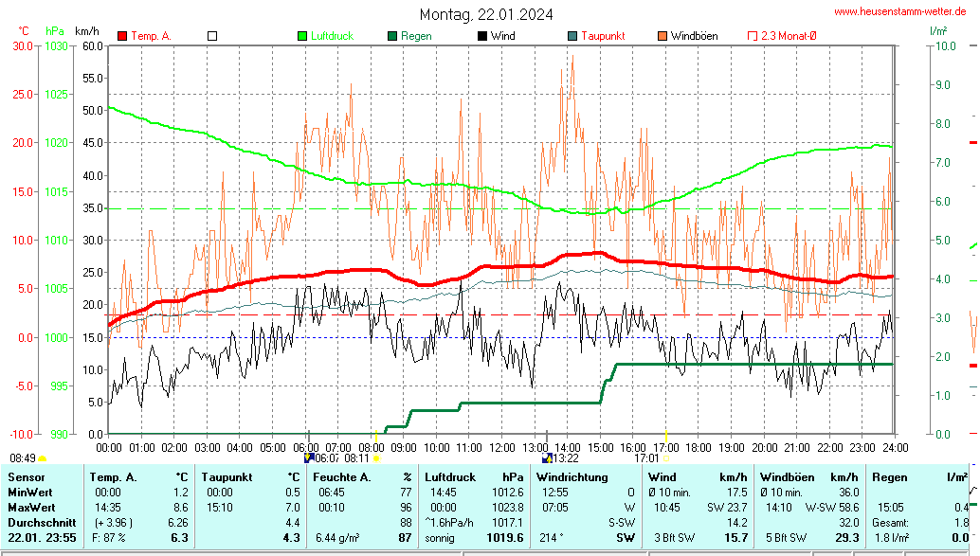Click the moon icon beside 13:22
This screenshot has height=556, width=980.
coord(545,458)
